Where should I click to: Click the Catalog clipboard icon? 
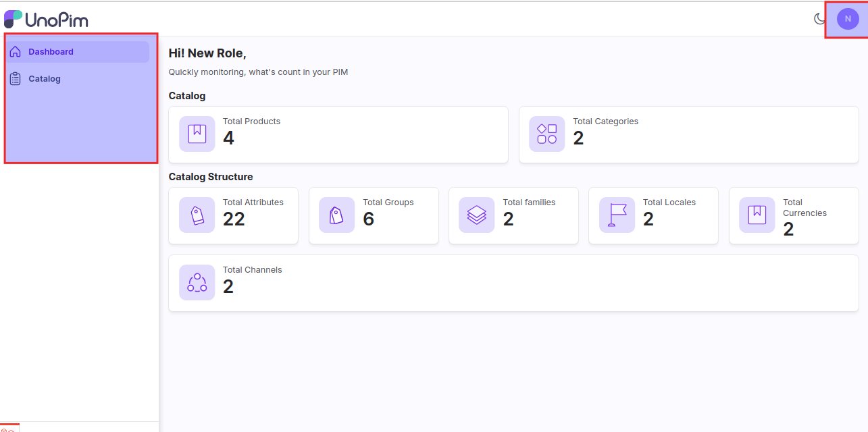[x=16, y=79]
